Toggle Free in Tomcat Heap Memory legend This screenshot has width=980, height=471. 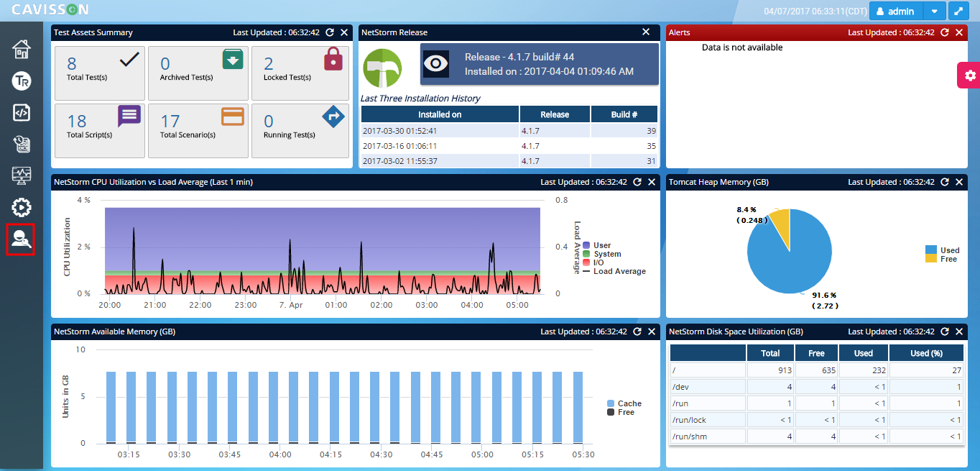pos(941,259)
